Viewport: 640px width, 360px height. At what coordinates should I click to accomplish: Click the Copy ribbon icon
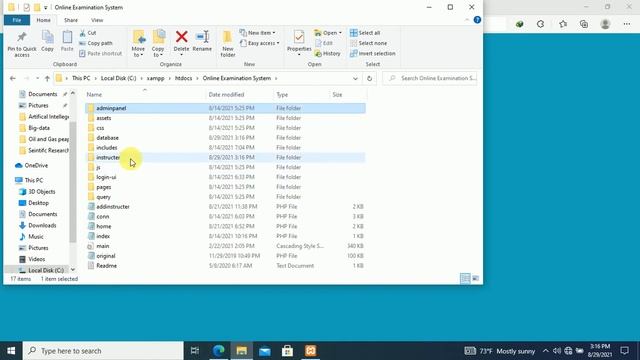coord(47,41)
